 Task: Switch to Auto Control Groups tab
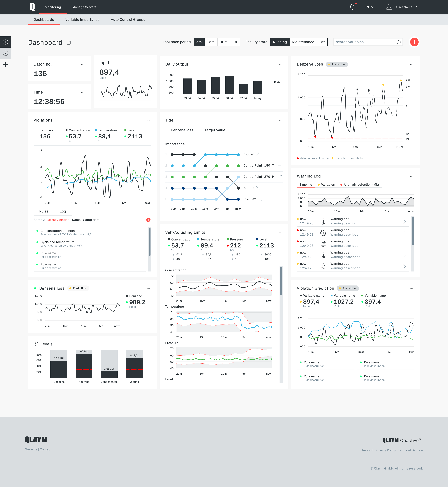(x=128, y=20)
